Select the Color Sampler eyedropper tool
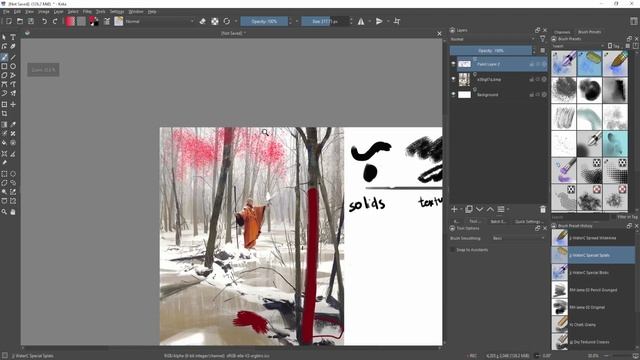The height and width of the screenshot is (360, 640). pos(13,124)
